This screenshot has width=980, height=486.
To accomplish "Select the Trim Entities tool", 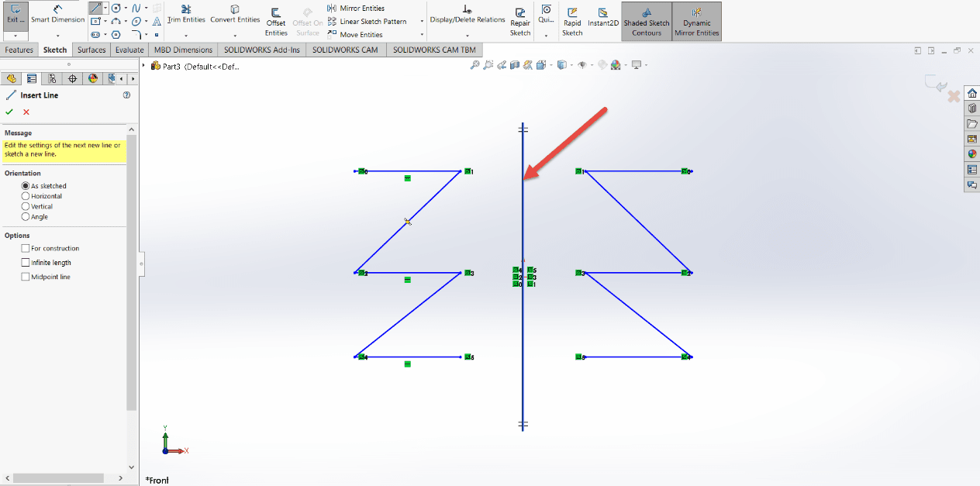I will click(186, 14).
